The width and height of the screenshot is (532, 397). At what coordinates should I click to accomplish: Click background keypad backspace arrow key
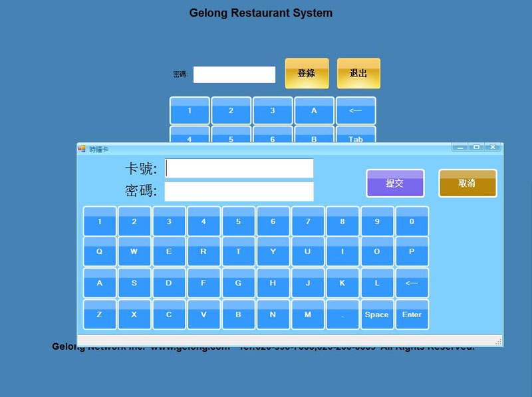click(356, 110)
